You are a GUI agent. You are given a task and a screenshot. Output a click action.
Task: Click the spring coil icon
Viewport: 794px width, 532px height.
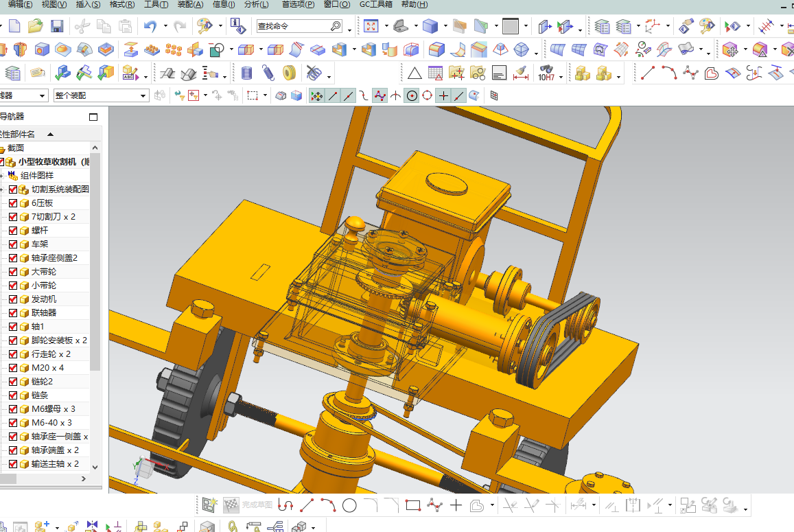point(268,73)
